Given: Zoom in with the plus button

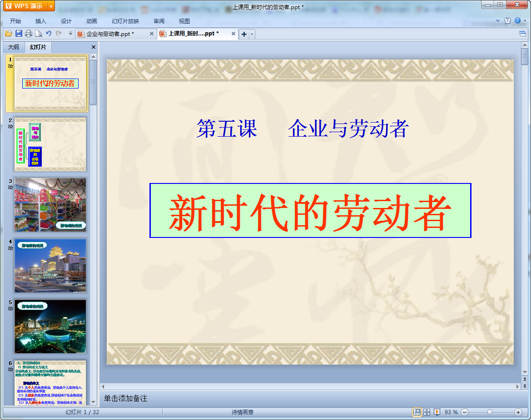Looking at the screenshot, I should (x=518, y=412).
